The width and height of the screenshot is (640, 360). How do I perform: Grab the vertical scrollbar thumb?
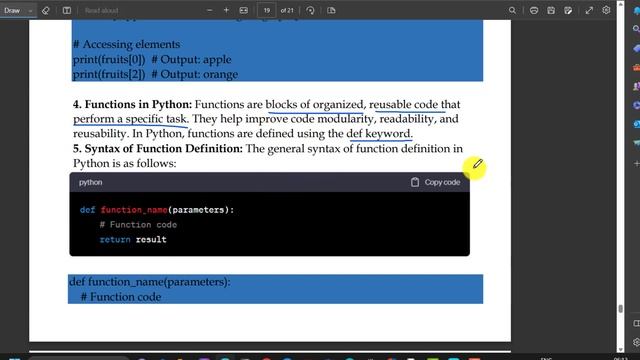[x=621, y=309]
